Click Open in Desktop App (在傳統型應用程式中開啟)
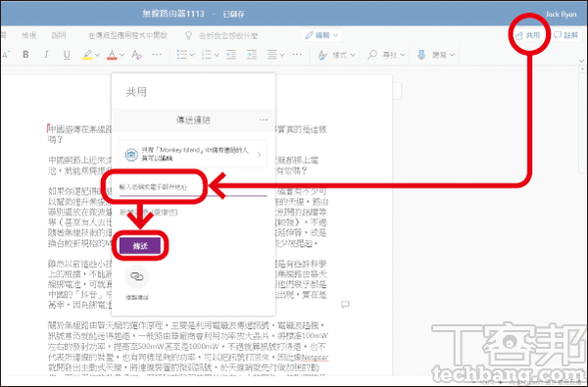The image size is (588, 387). point(128,35)
